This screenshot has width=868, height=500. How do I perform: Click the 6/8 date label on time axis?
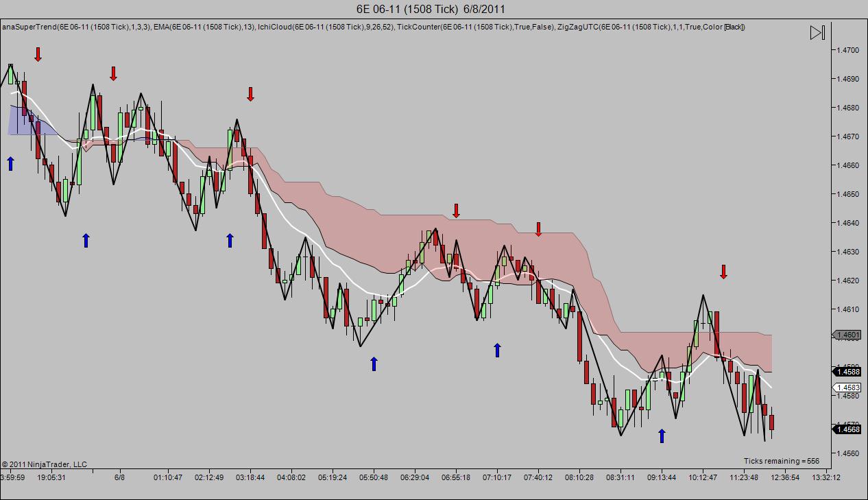pos(119,477)
